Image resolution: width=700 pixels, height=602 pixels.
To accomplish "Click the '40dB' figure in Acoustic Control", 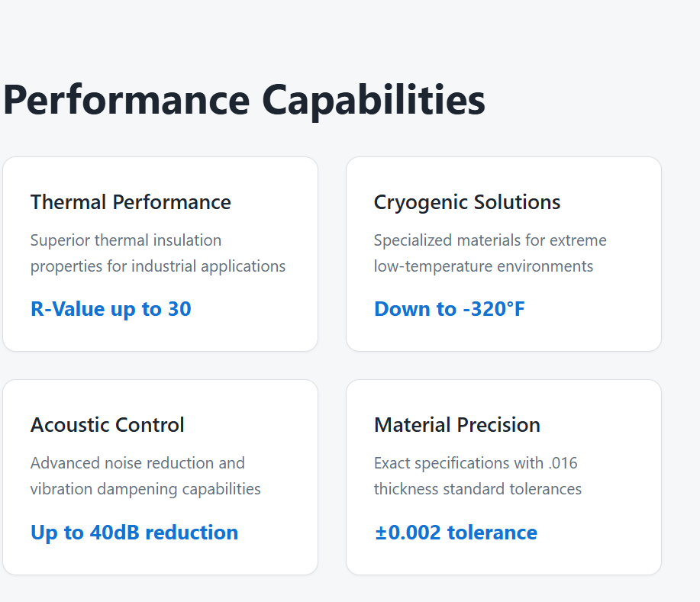I will coord(115,532).
